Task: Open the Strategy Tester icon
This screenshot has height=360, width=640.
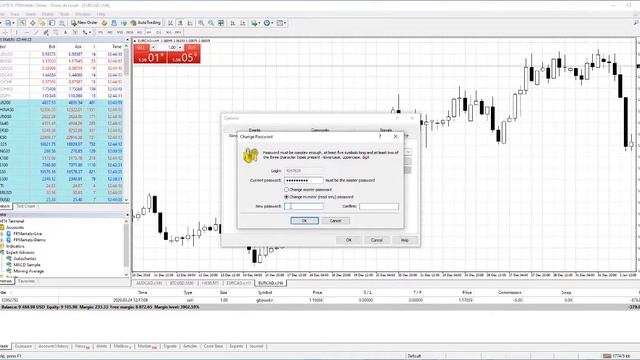Action: point(61,23)
